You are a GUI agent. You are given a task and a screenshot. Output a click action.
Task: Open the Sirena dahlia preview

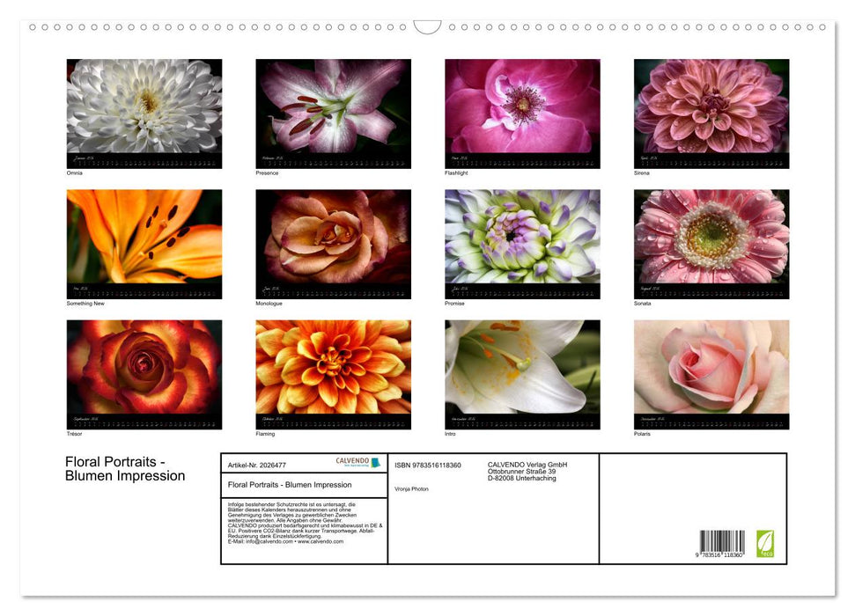point(711,112)
